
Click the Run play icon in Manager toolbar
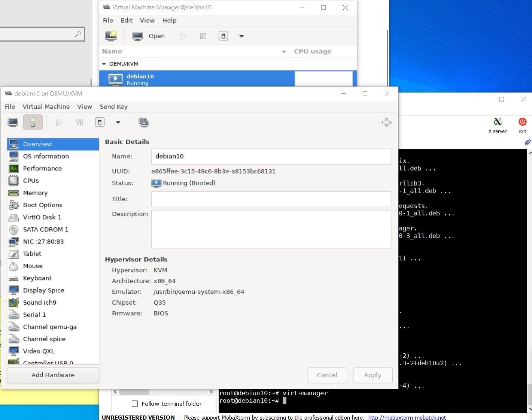pos(183,36)
